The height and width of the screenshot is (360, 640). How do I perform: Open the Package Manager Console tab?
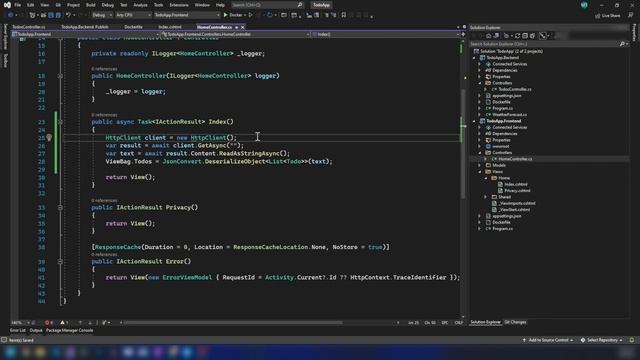point(69,331)
